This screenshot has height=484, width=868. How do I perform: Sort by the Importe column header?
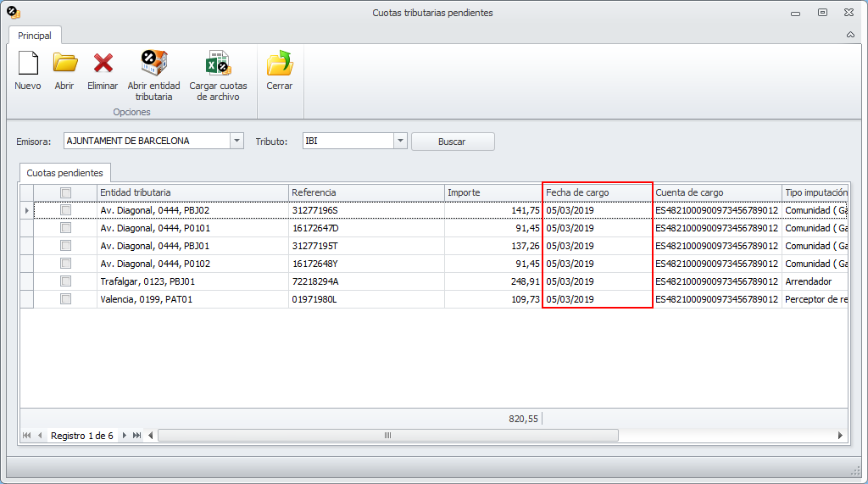click(x=492, y=192)
